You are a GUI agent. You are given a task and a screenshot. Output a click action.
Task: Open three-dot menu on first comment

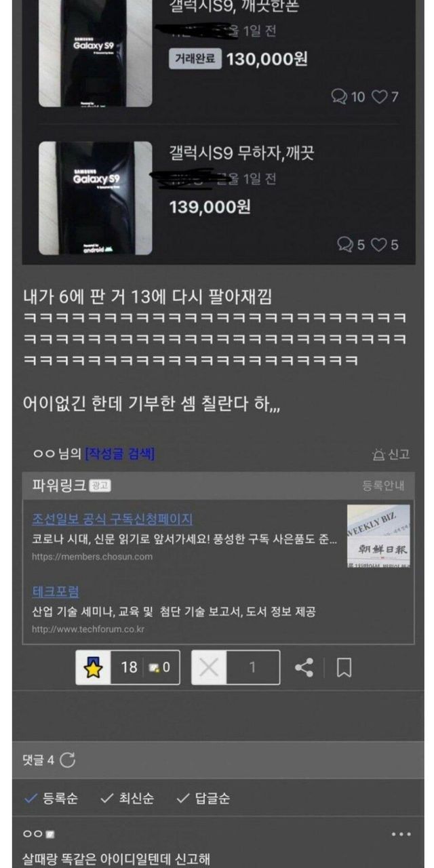pyautogui.click(x=401, y=834)
